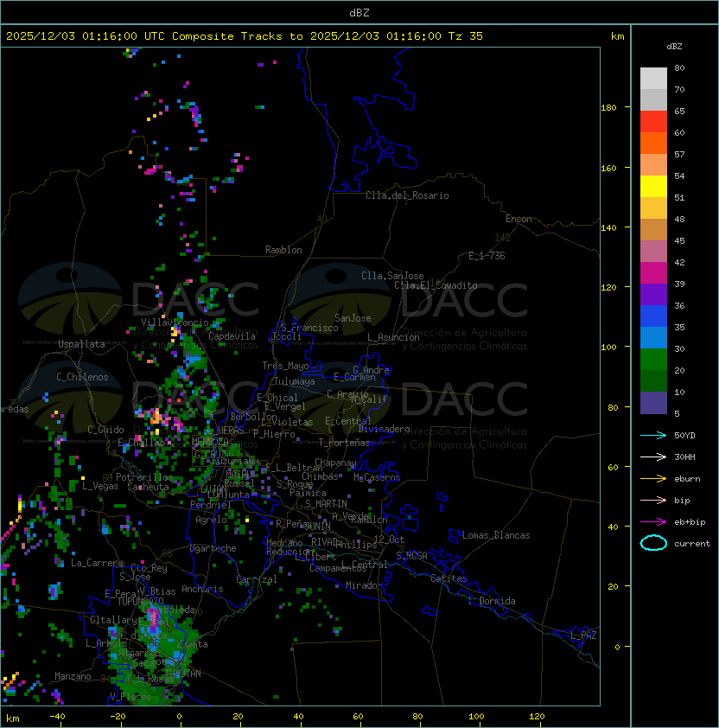Click the 'Anchoris' map label
The height and width of the screenshot is (728, 719).
[x=202, y=589]
